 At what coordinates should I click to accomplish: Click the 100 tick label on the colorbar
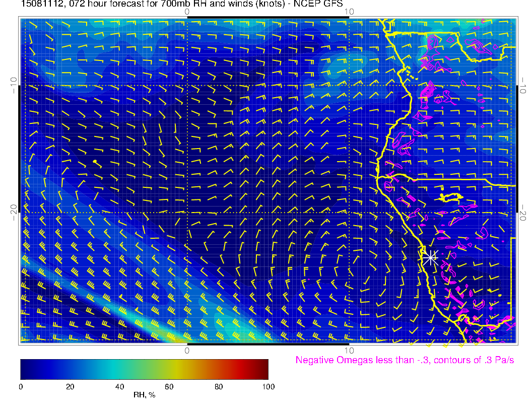pyautogui.click(x=268, y=387)
